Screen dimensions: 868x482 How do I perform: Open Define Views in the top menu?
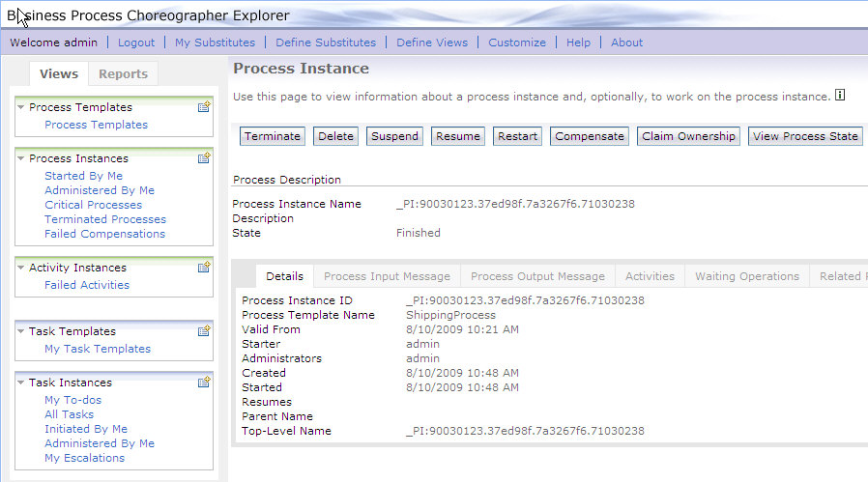(x=432, y=43)
